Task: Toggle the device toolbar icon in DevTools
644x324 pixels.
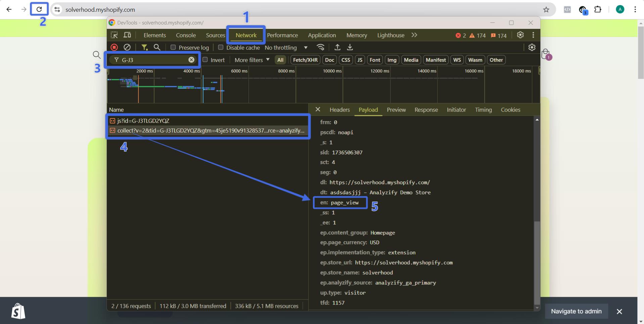Action: 127,35
